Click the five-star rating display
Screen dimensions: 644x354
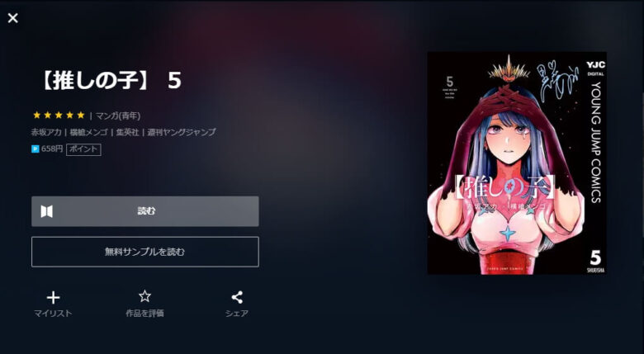click(x=59, y=116)
